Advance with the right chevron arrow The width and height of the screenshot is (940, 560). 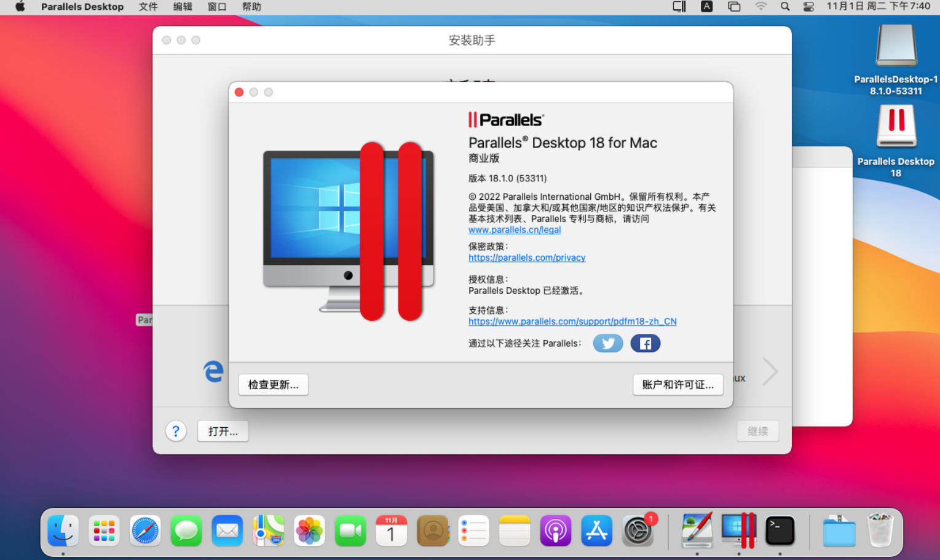pyautogui.click(x=770, y=371)
